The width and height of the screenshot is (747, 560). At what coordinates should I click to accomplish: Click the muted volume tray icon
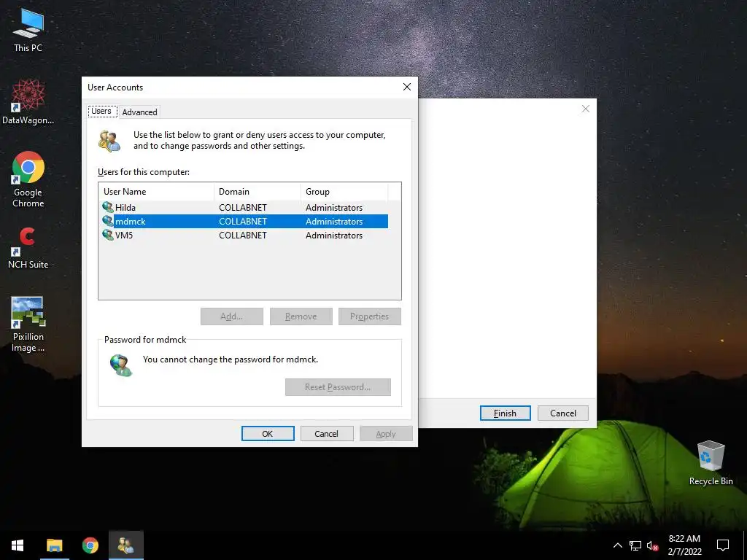[x=652, y=545]
